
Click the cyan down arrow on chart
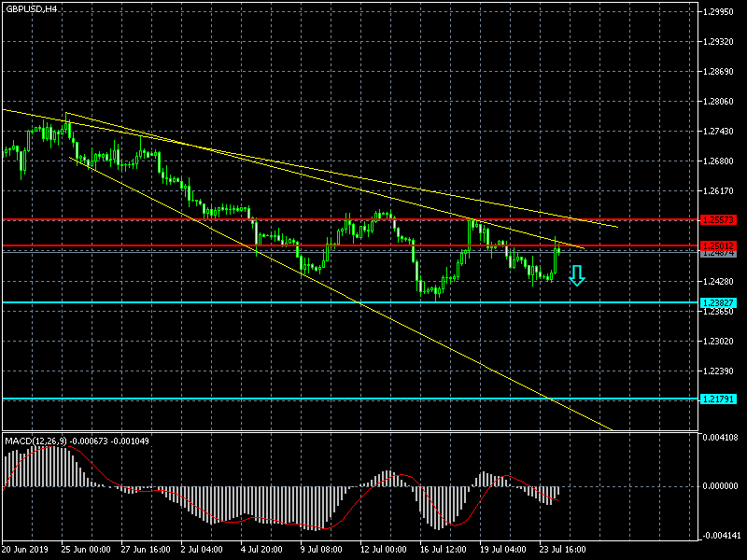pos(577,275)
